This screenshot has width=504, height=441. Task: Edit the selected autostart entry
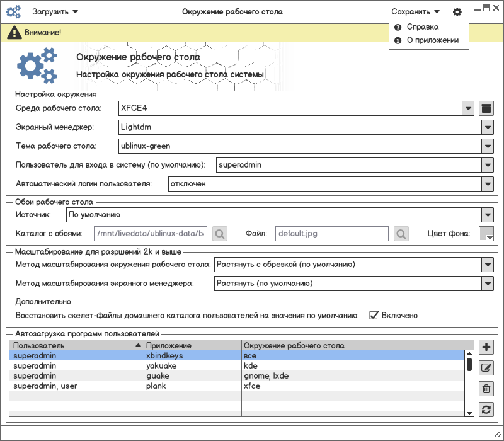pos(486,368)
